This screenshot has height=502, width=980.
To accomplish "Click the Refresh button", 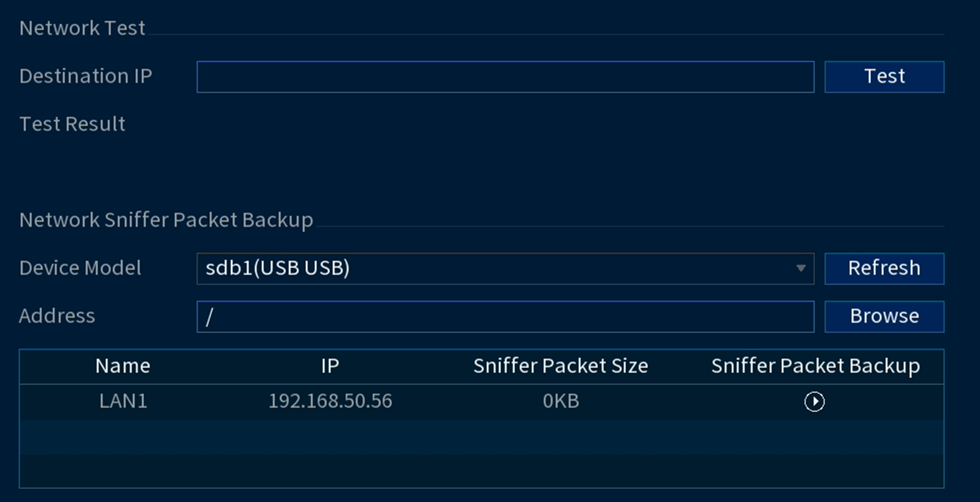I will click(x=884, y=269).
